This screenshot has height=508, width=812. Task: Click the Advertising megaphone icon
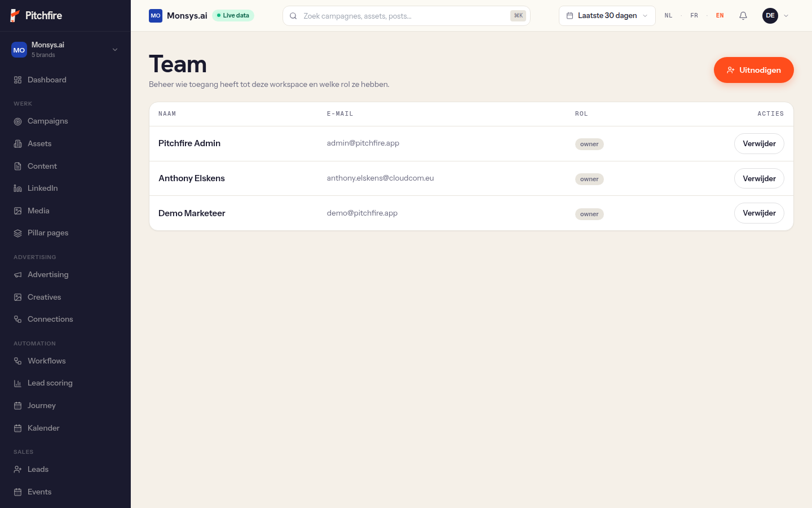[17, 275]
